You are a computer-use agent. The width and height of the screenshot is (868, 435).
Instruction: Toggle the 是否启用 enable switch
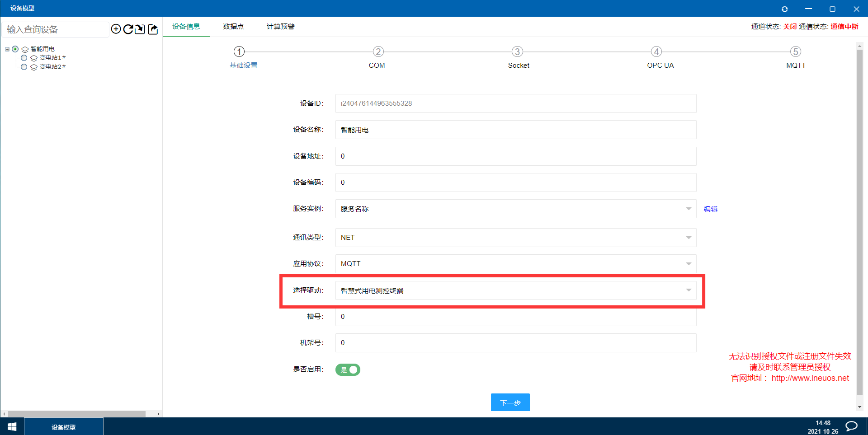[x=348, y=370]
